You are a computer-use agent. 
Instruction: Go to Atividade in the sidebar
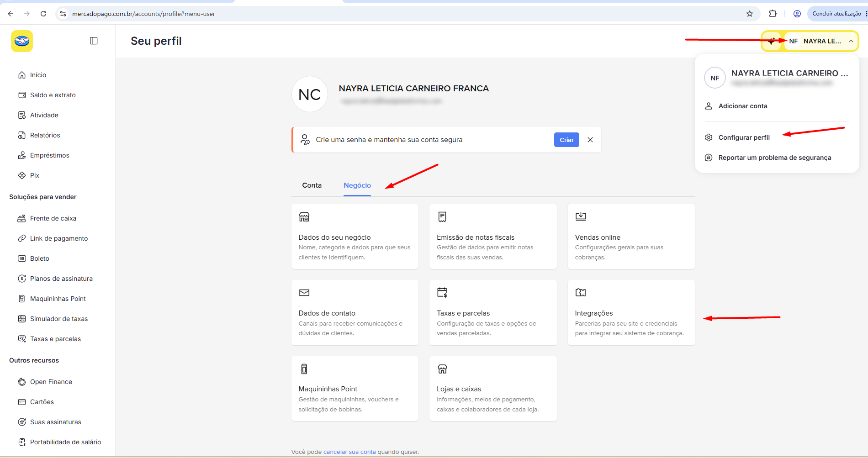click(44, 115)
